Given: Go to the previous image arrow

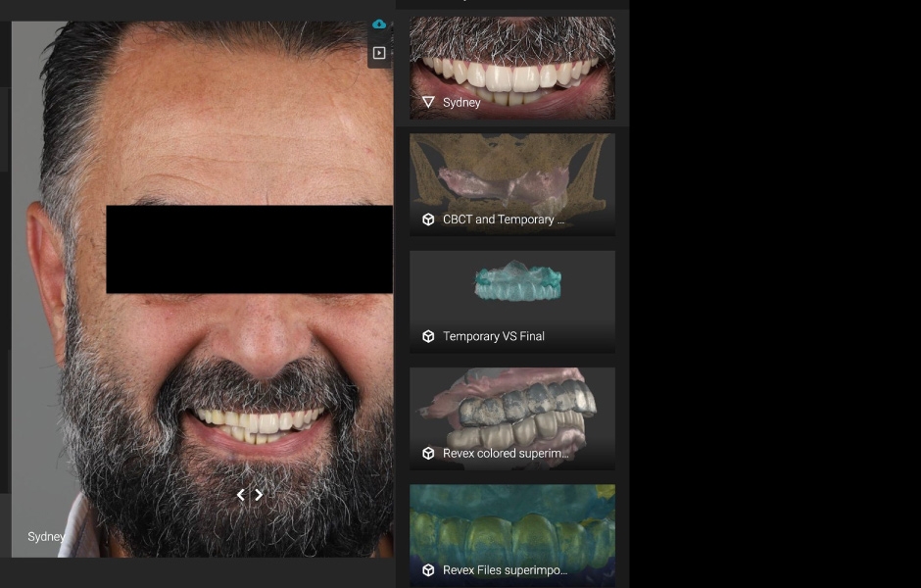Looking at the screenshot, I should [241, 495].
